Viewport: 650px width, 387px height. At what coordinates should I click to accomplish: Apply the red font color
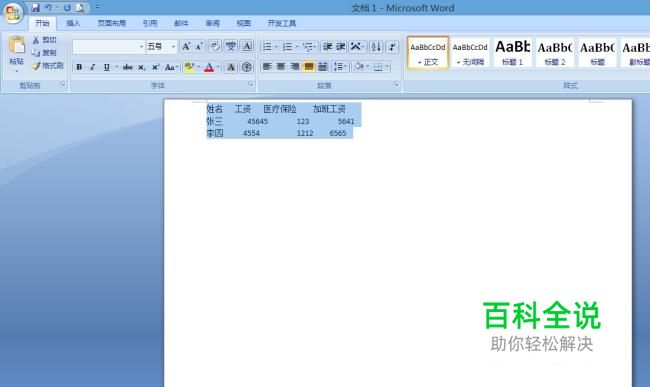pyautogui.click(x=209, y=67)
